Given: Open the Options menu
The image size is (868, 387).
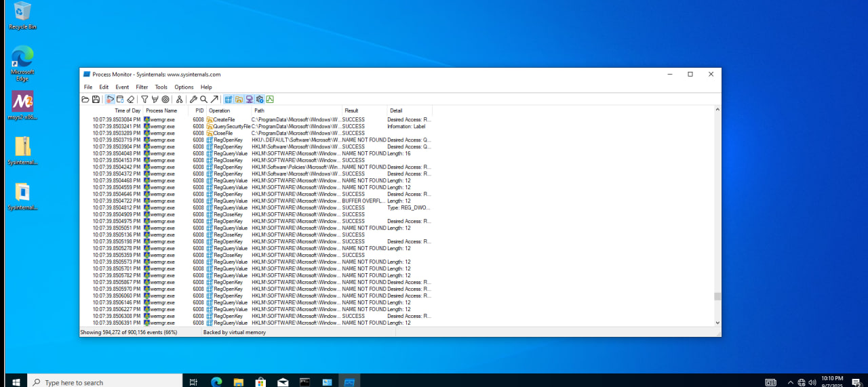Looking at the screenshot, I should 184,87.
